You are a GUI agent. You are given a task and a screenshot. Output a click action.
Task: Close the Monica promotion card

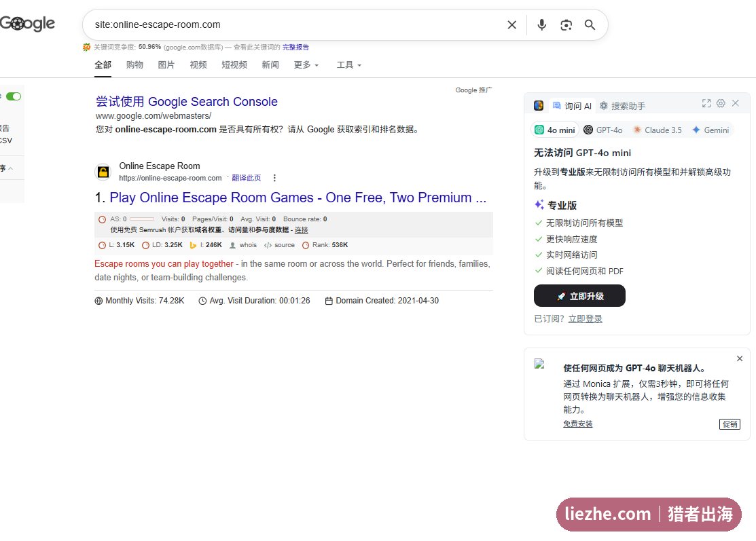pyautogui.click(x=740, y=358)
